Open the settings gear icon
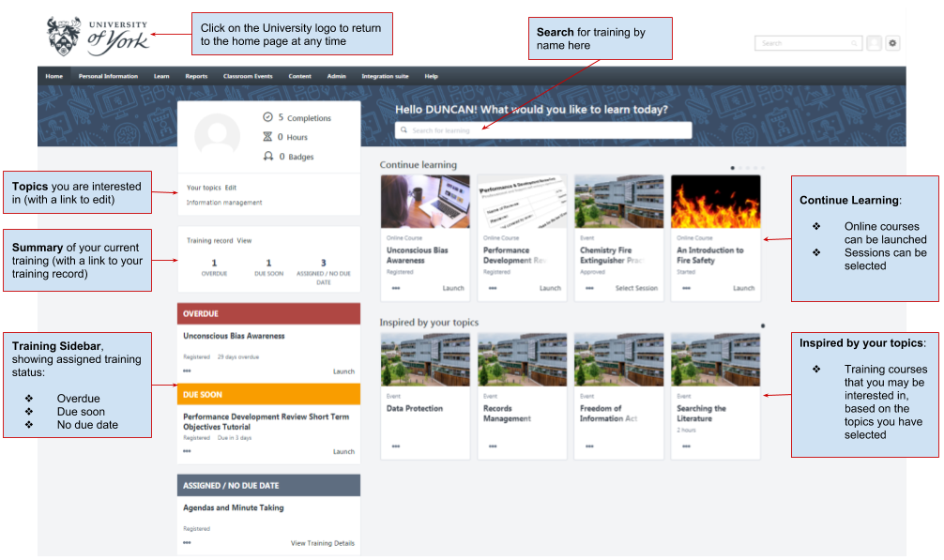This screenshot has height=560, width=944. click(892, 43)
